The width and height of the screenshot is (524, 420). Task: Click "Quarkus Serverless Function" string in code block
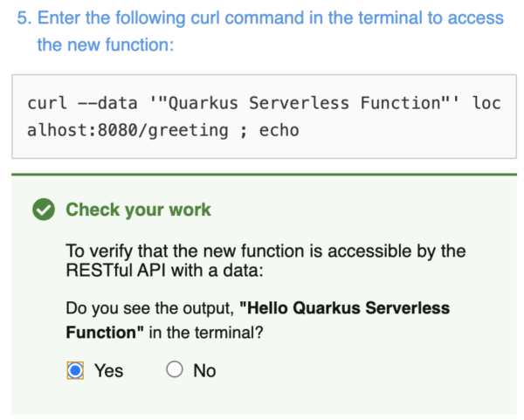pos(306,103)
